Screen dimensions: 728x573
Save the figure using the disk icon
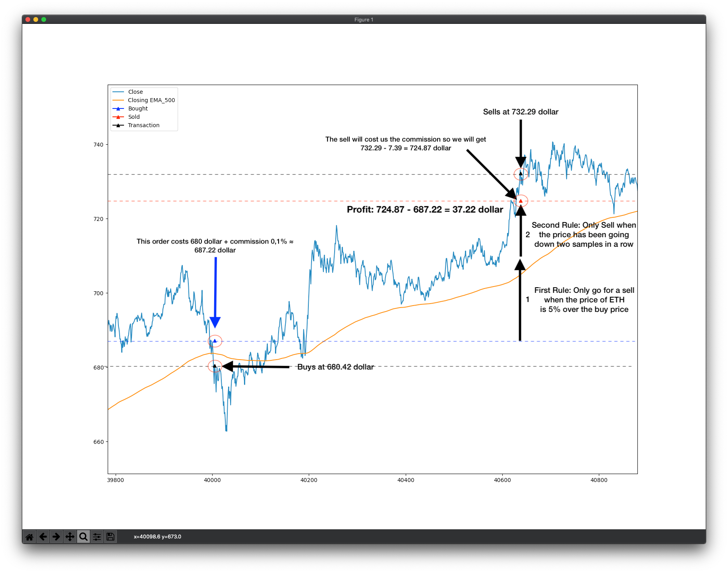click(110, 536)
